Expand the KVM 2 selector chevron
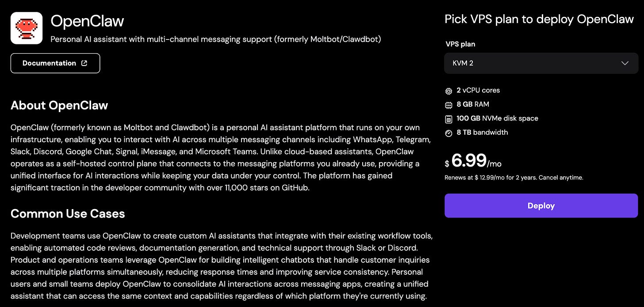 pyautogui.click(x=625, y=63)
